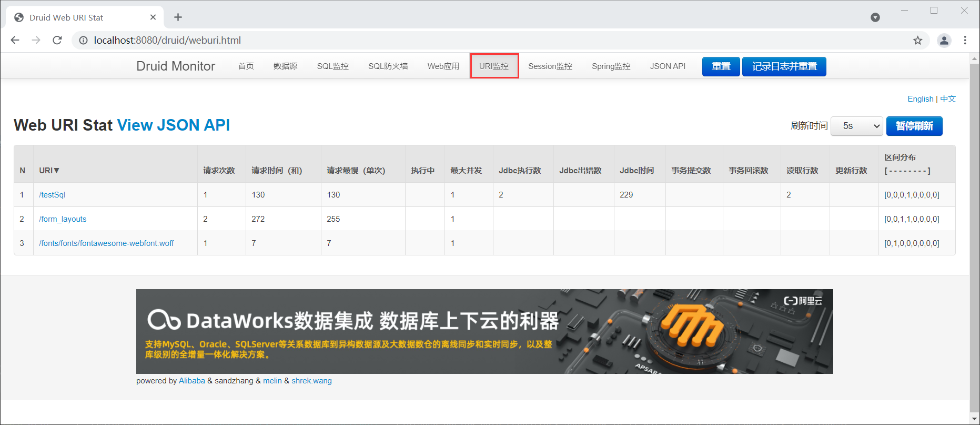Sort by 事务提交数 column header

(x=691, y=171)
